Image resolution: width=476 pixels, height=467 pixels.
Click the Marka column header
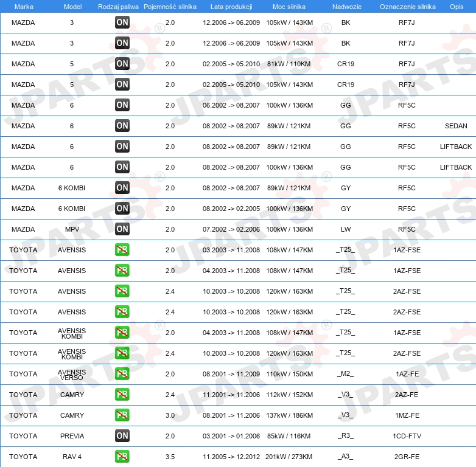point(24,7)
